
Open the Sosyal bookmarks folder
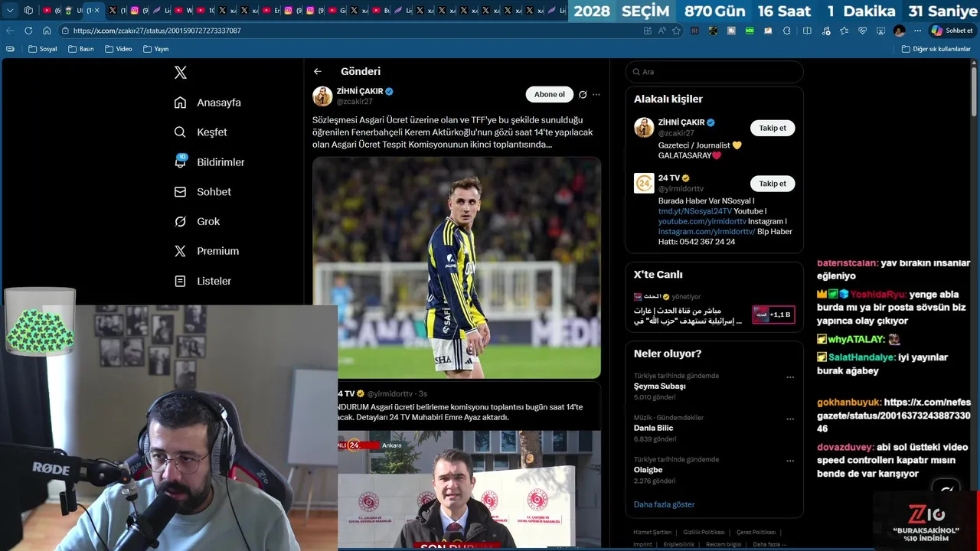point(42,49)
